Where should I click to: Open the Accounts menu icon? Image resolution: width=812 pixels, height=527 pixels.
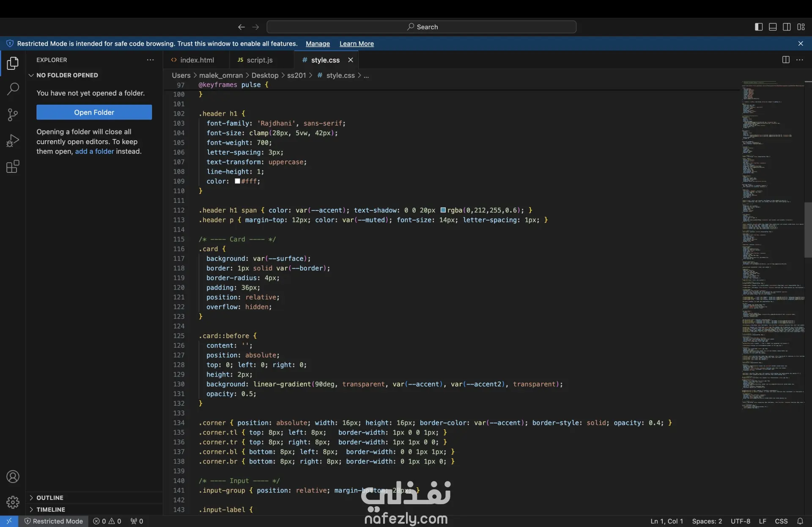[13, 477]
